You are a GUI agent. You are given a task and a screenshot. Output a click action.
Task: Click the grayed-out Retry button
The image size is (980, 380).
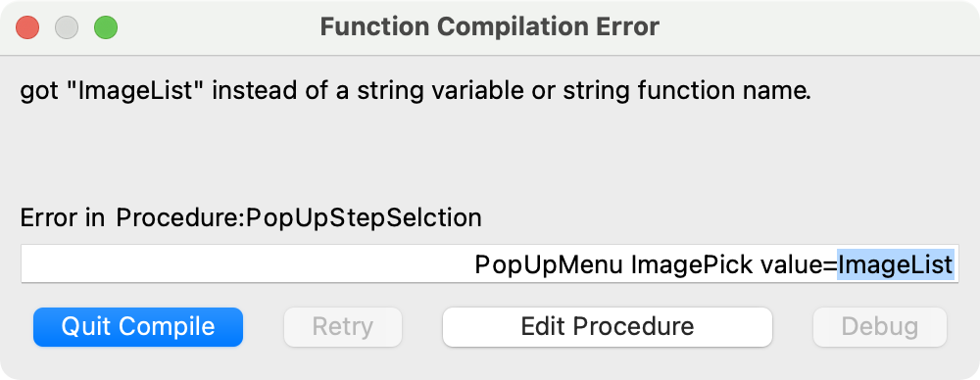(x=342, y=327)
